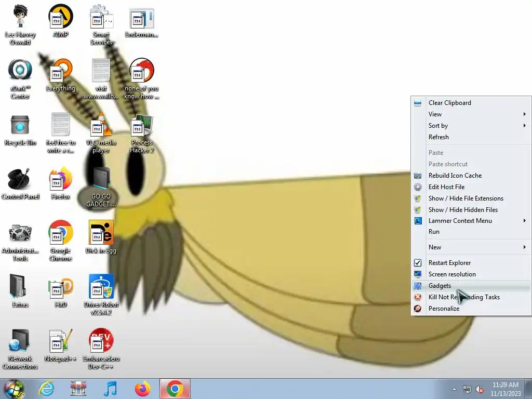Choose Run from the context menu
532x399 pixels.
[471, 232]
